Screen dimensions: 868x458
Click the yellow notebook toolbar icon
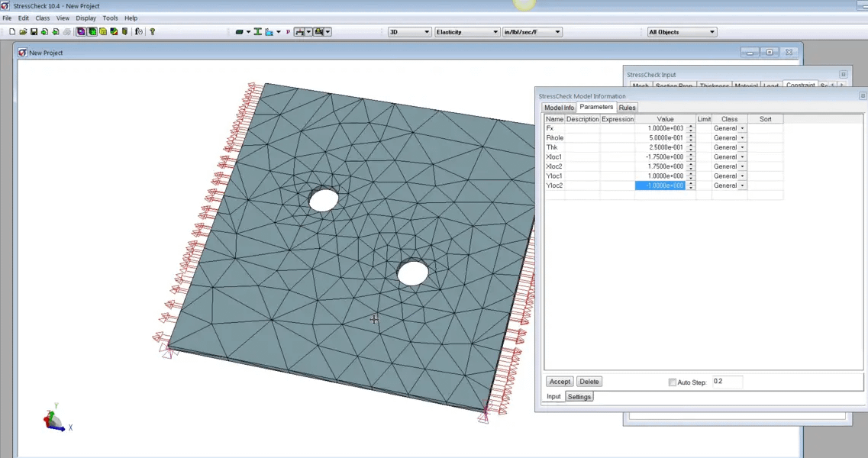click(x=103, y=31)
